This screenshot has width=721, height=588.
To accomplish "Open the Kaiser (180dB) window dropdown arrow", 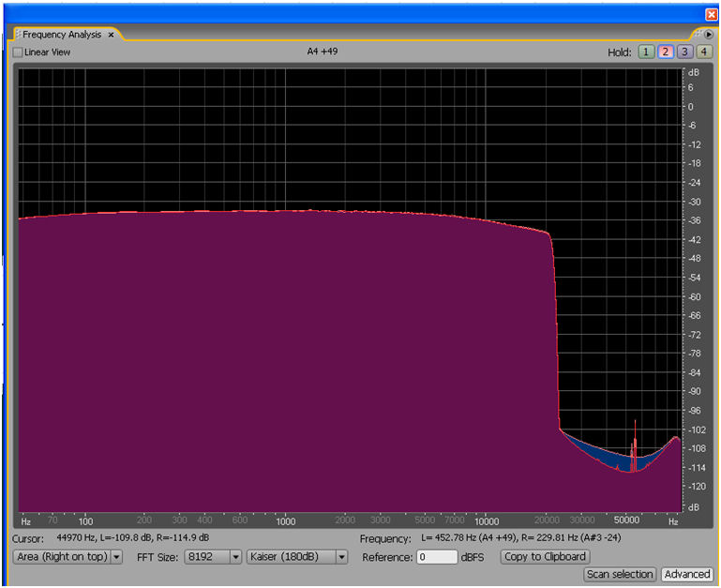I will point(341,557).
